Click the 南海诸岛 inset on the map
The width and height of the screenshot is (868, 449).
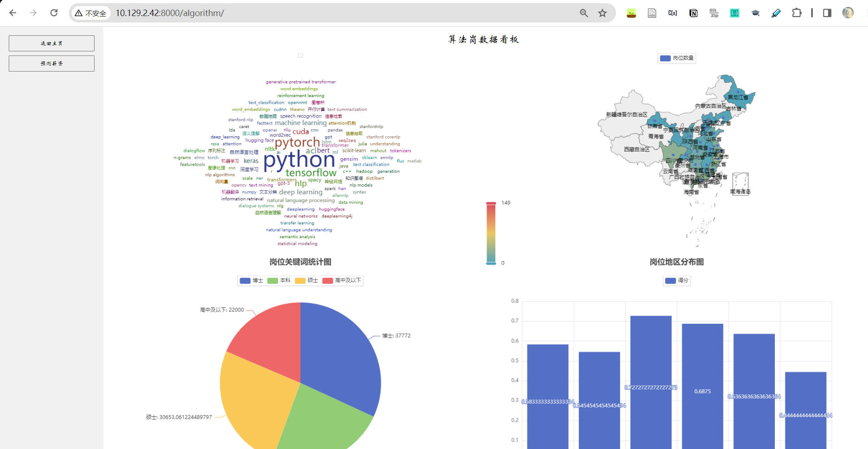click(740, 183)
